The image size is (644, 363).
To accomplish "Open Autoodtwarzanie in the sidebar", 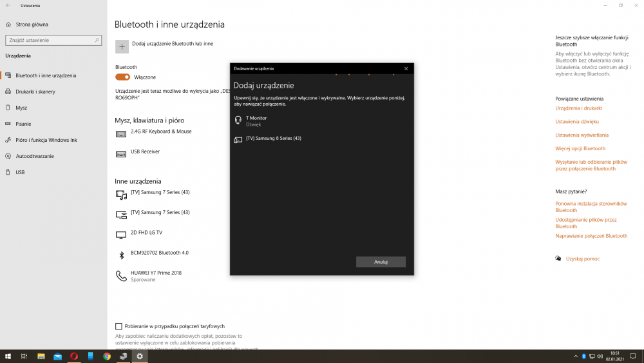I will [x=35, y=156].
